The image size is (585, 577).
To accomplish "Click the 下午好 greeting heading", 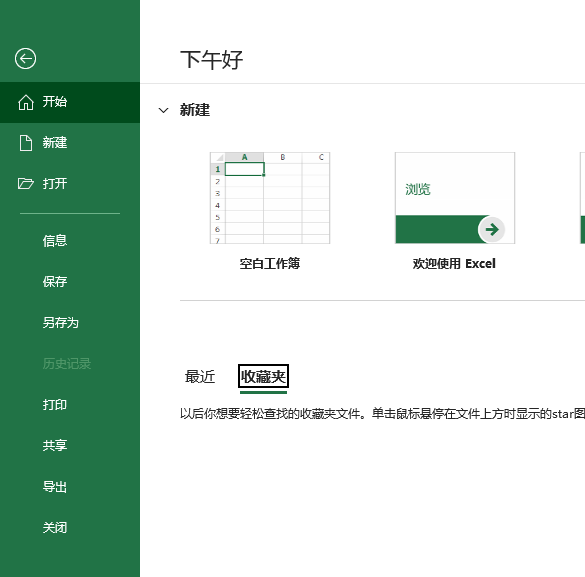I will pos(212,60).
